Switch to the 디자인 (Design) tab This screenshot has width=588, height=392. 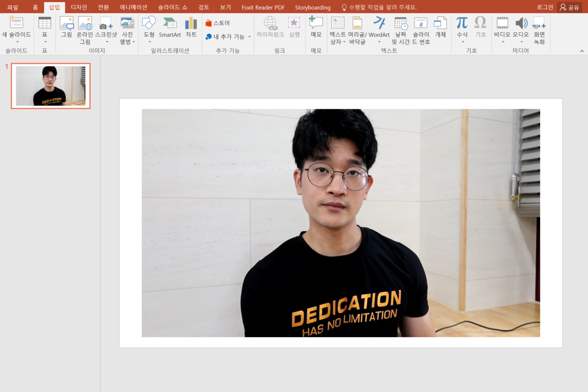pyautogui.click(x=79, y=7)
